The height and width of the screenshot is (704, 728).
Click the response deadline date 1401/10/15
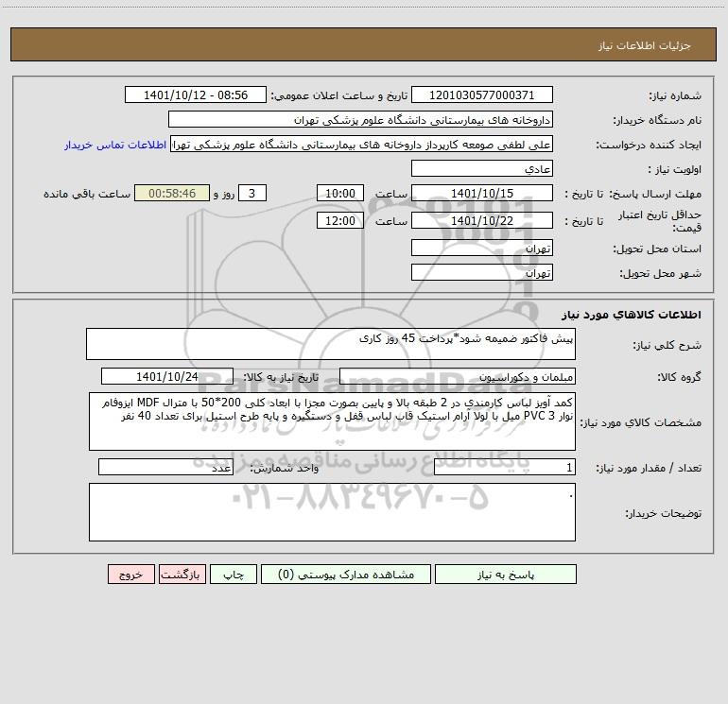tap(482, 193)
